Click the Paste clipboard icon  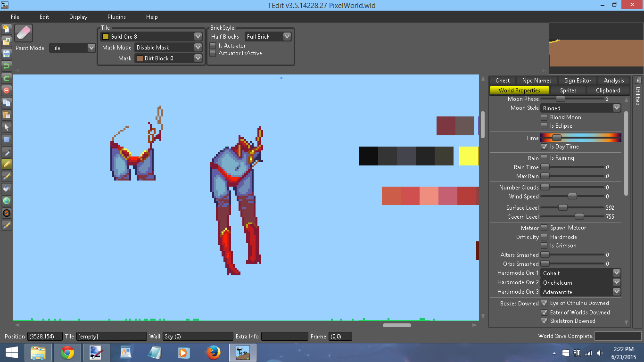click(x=7, y=115)
